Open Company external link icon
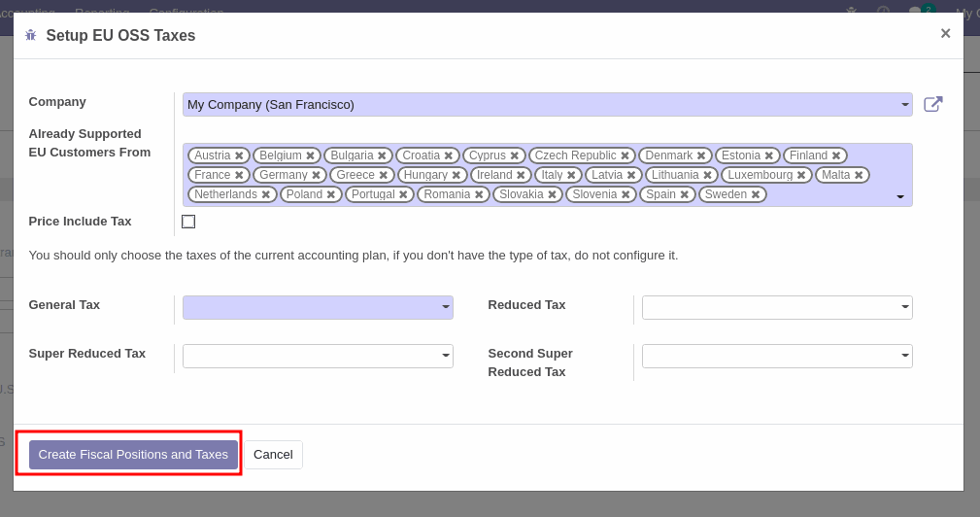The height and width of the screenshot is (517, 980). click(932, 104)
